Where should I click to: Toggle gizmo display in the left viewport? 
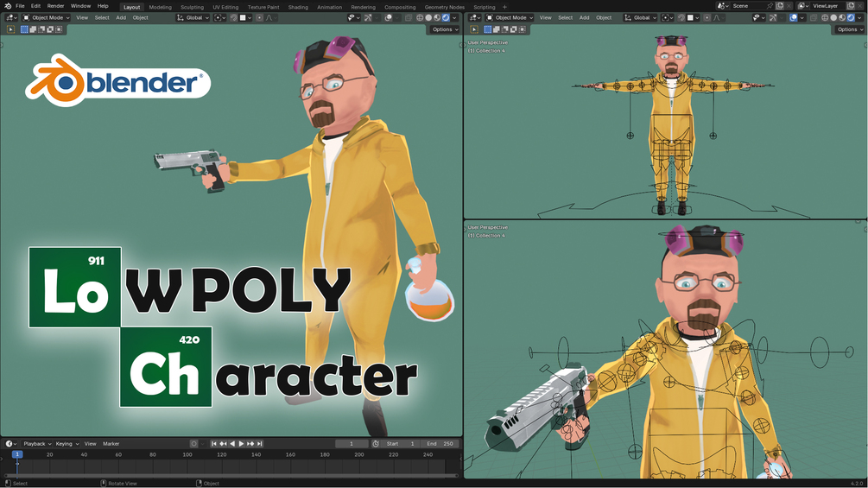point(368,17)
